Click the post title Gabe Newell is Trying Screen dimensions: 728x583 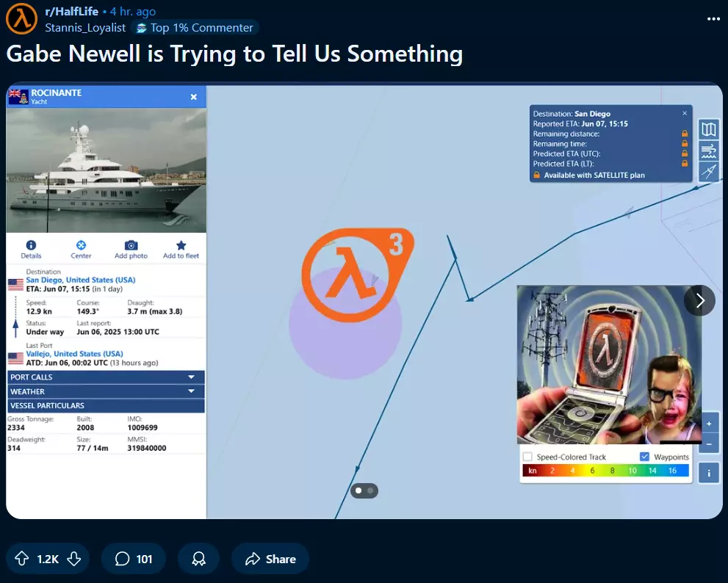(x=234, y=54)
